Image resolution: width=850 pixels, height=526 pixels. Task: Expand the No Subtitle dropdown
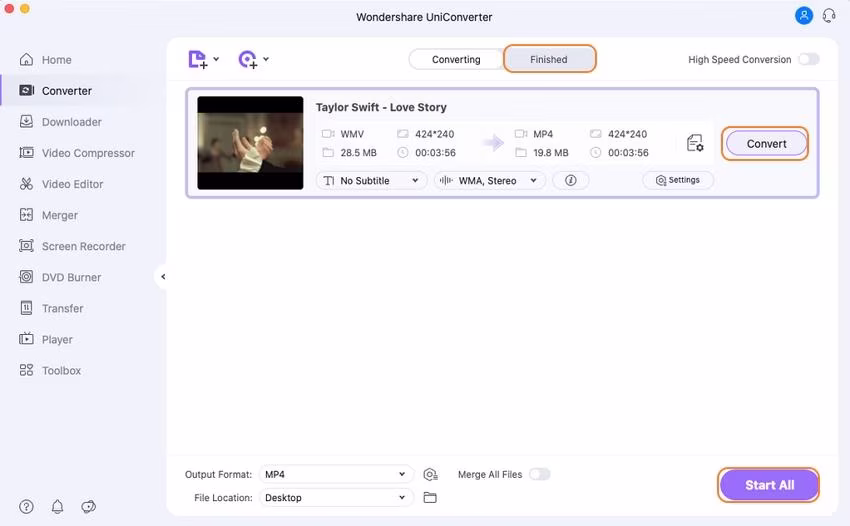(x=371, y=181)
